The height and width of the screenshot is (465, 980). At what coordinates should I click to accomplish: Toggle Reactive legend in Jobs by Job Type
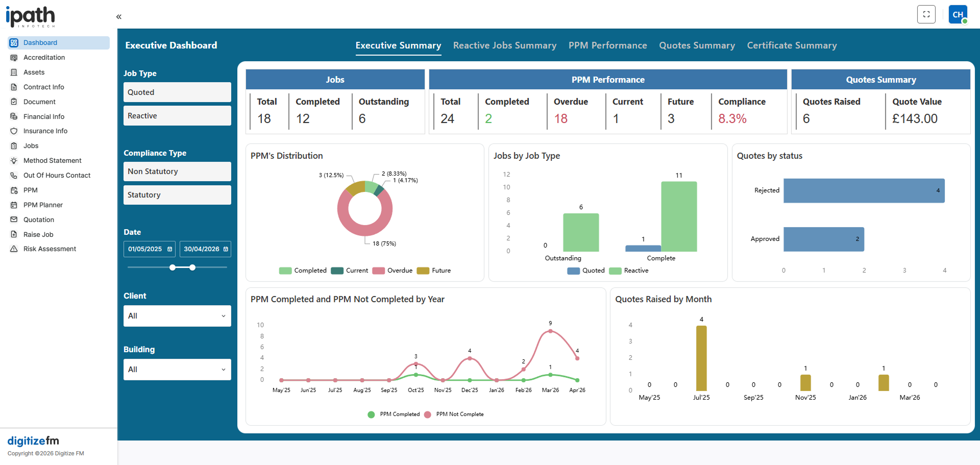(629, 271)
